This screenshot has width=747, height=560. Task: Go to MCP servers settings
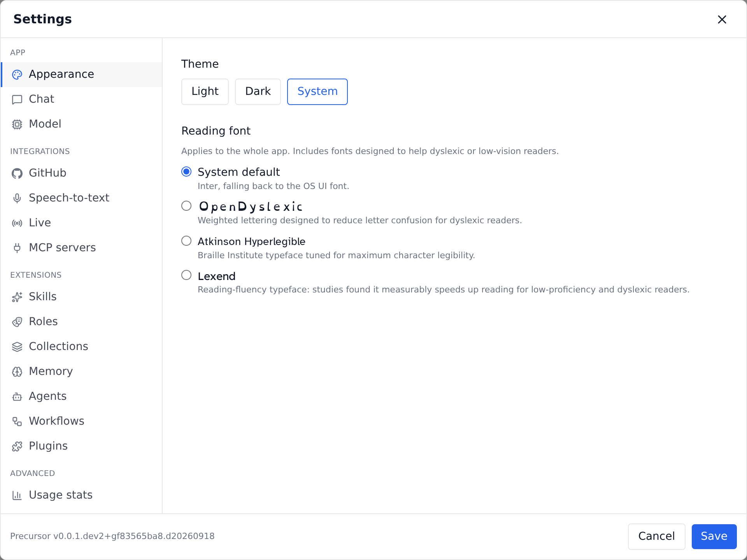point(82,248)
